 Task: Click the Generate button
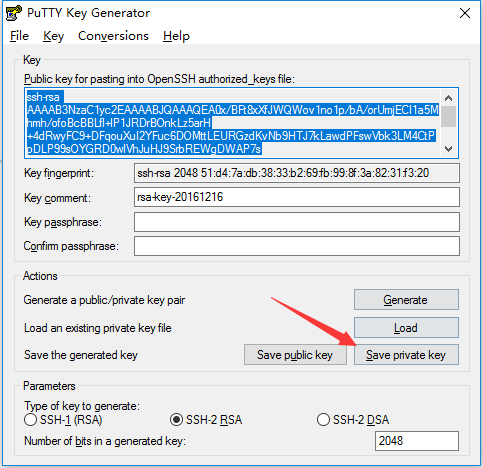[406, 300]
